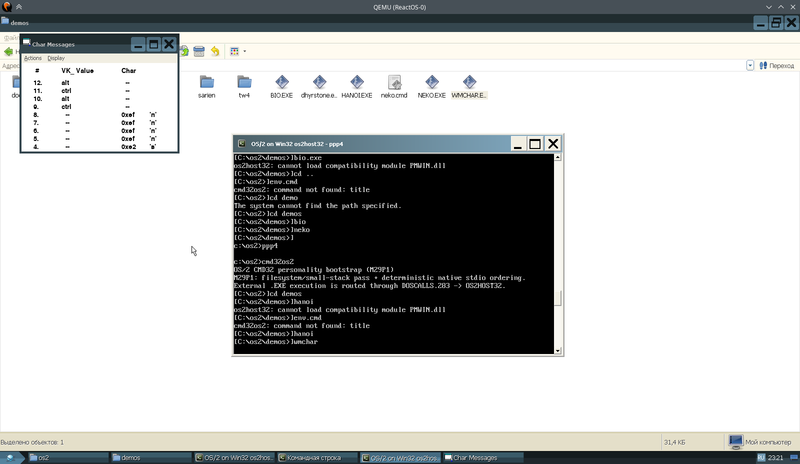Close the Char Messages window
The image size is (800, 464).
pyautogui.click(x=169, y=44)
